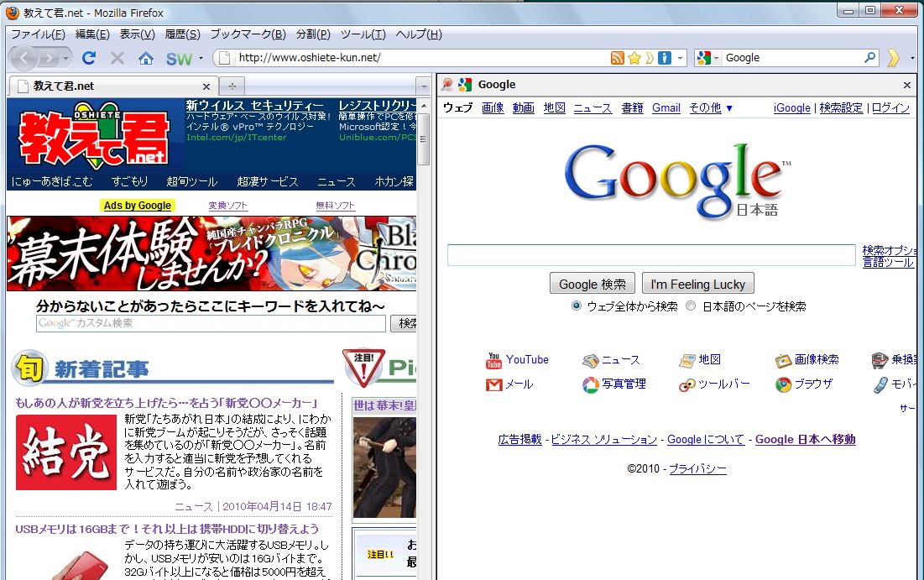Open the 編集(E) menu

(x=92, y=34)
